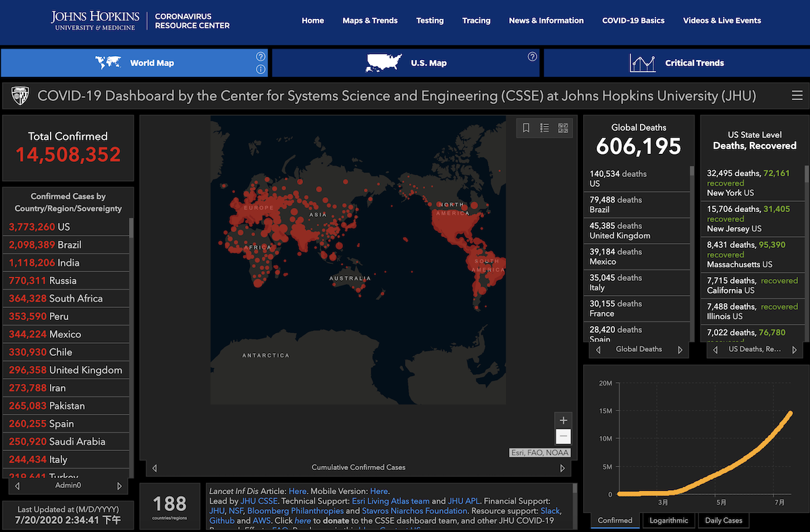Click right arrow beside Cumulative Confirmed Cases
The width and height of the screenshot is (810, 532).
(x=563, y=468)
